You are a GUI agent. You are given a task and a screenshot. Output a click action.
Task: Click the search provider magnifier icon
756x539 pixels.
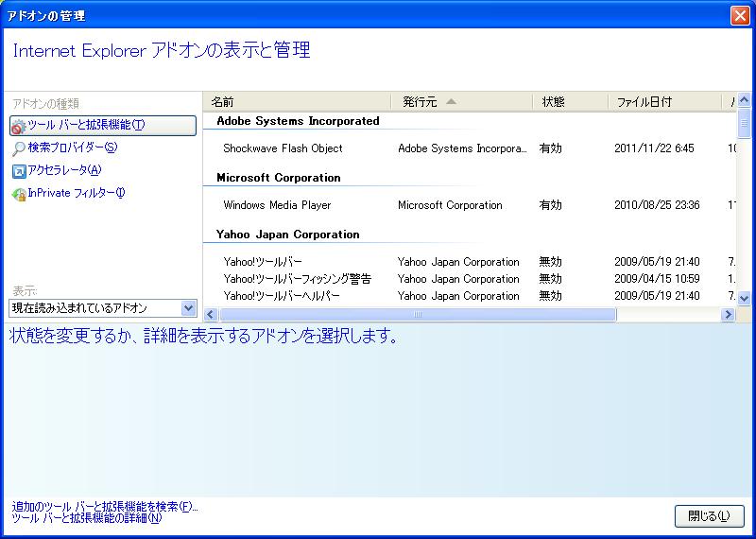(18, 148)
